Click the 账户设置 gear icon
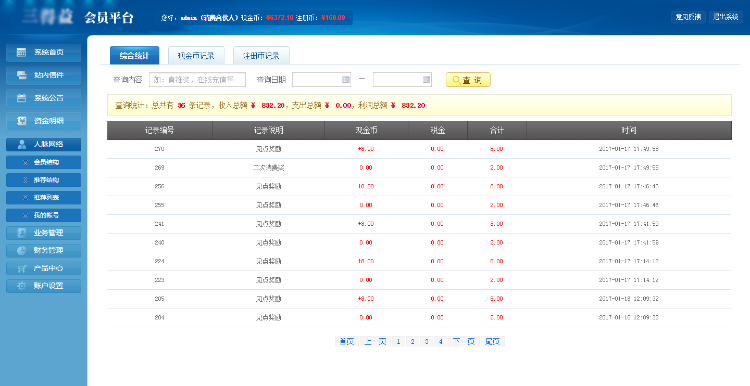 click(22, 286)
